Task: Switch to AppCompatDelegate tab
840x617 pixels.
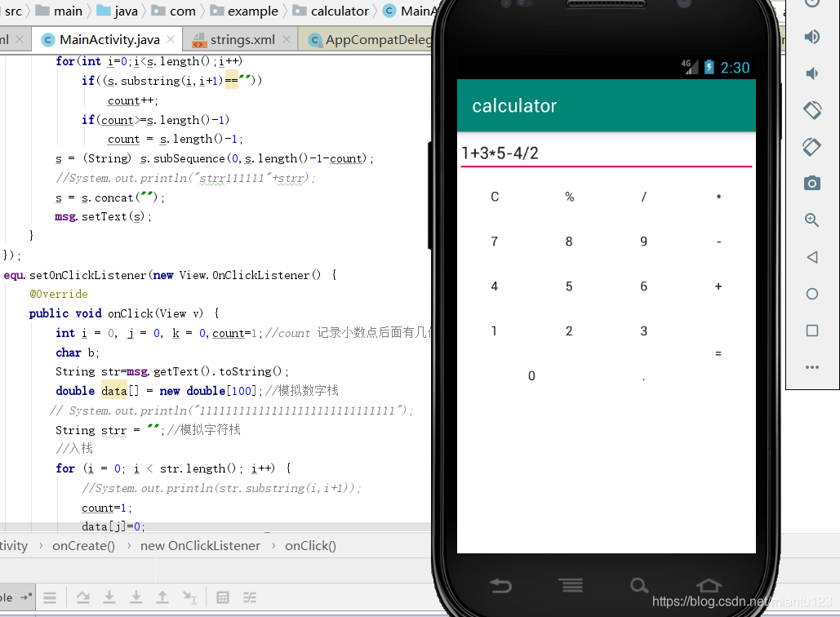Action: click(370, 40)
